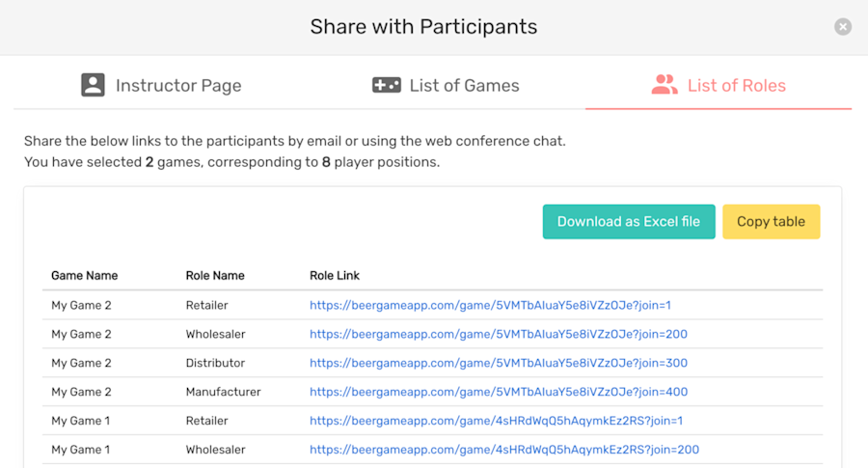
Task: Open My Game 2 Retailer join=1 link
Action: click(490, 305)
